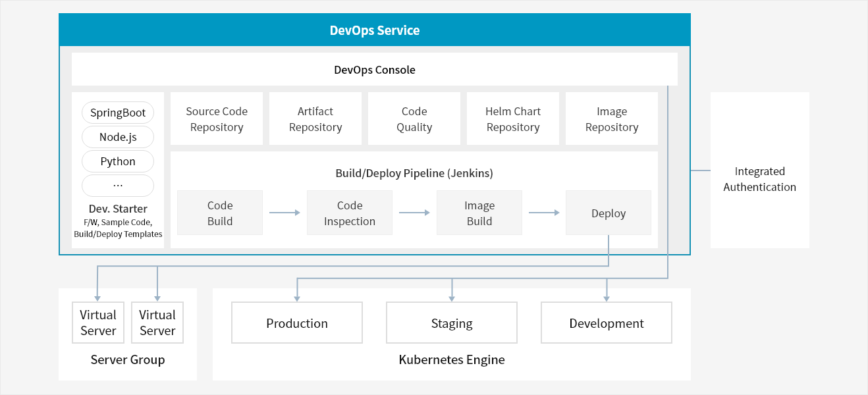Open the Helm Chart Repository box

pos(513,119)
